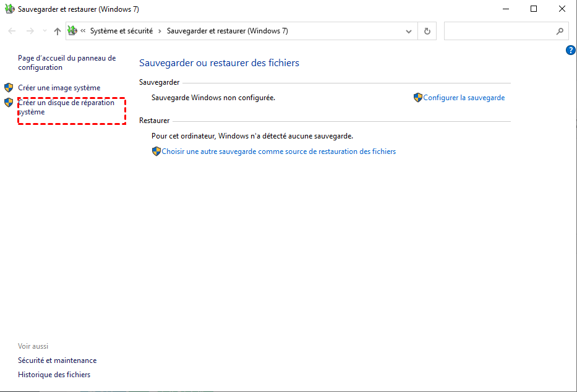The width and height of the screenshot is (577, 392).
Task: Go up one level with Up arrow
Action: pyautogui.click(x=57, y=32)
